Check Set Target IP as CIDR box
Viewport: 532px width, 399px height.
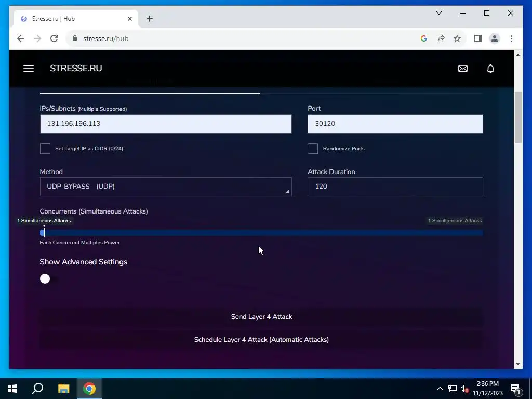[x=45, y=149]
